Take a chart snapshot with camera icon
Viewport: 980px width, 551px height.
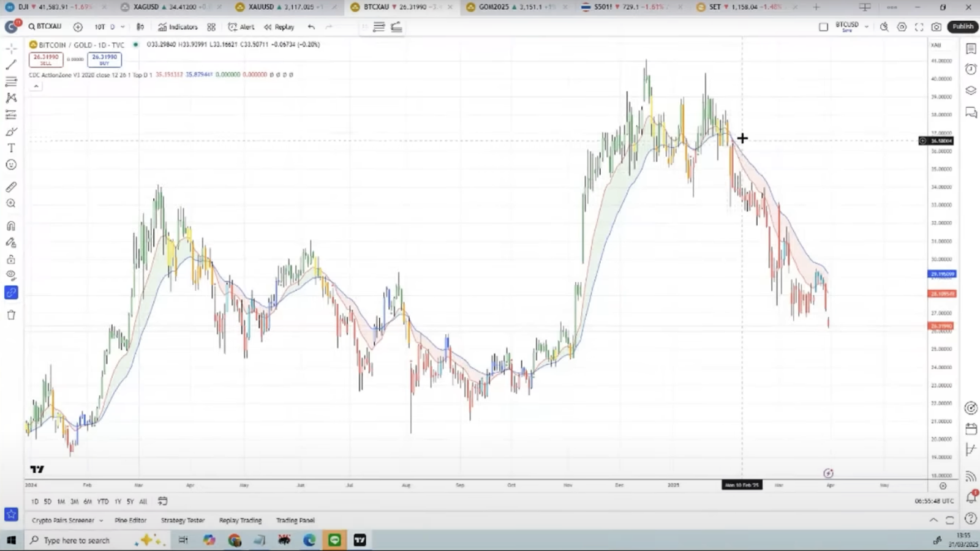click(x=937, y=27)
